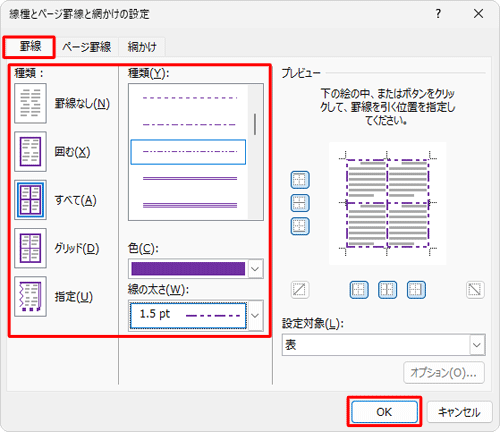Image resolution: width=500 pixels, height=432 pixels.
Task: Click the グリッド(D) text label
Action: [x=77, y=248]
